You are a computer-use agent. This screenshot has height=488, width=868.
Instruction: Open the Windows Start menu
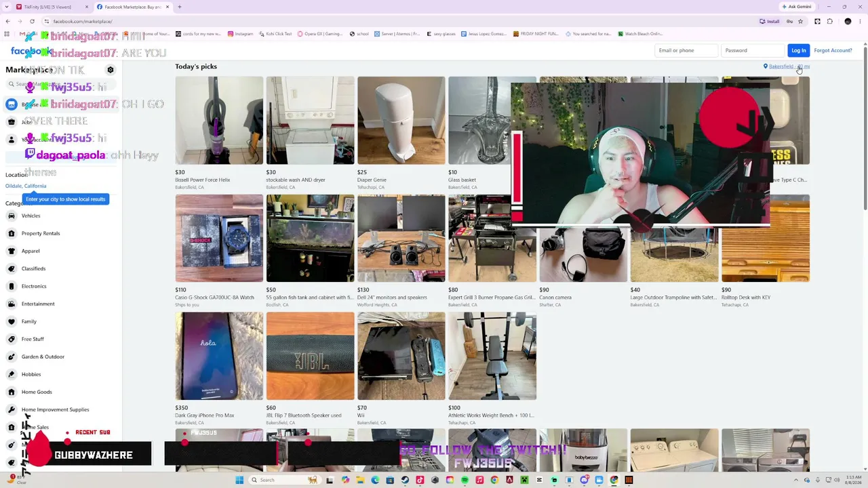click(239, 480)
